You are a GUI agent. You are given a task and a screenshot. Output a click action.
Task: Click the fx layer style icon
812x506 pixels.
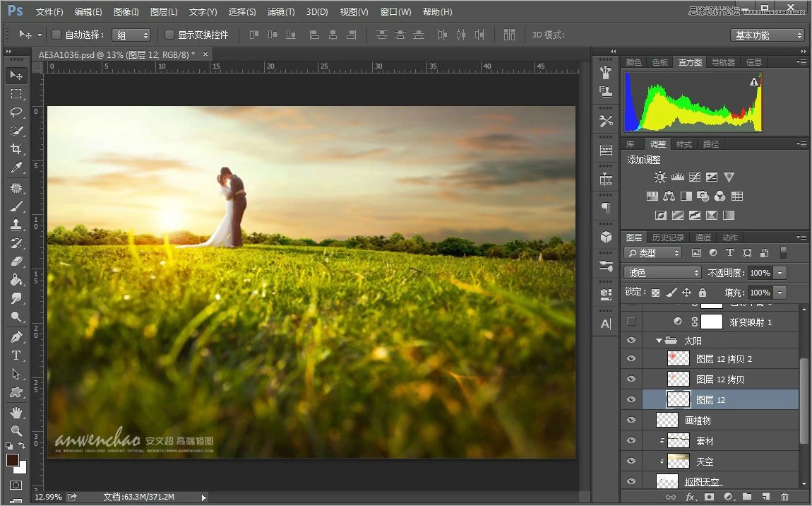coord(691,497)
